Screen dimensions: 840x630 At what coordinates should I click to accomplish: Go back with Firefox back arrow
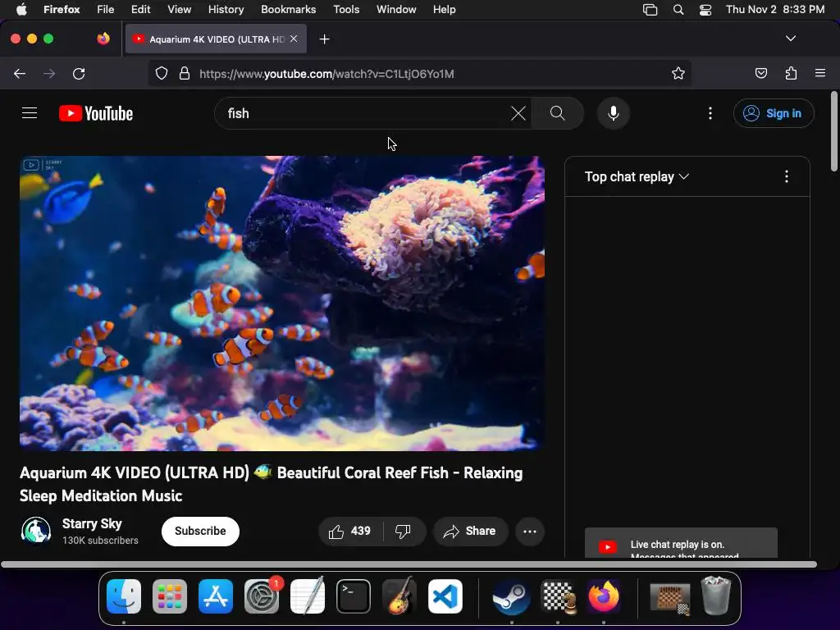pos(20,73)
